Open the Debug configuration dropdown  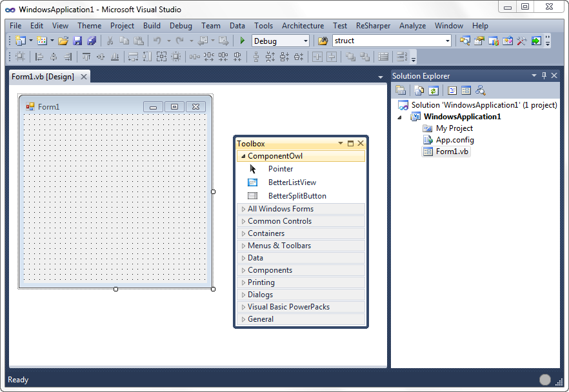pos(305,41)
